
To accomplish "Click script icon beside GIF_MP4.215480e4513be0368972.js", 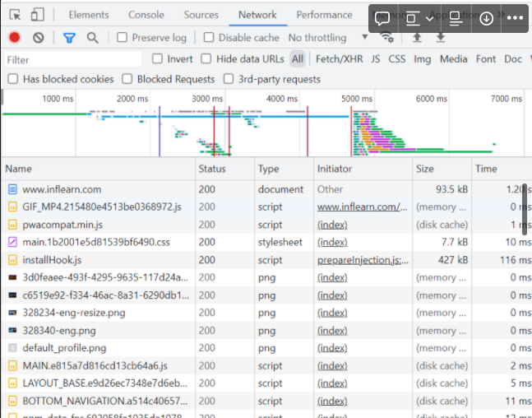I will [x=12, y=207].
